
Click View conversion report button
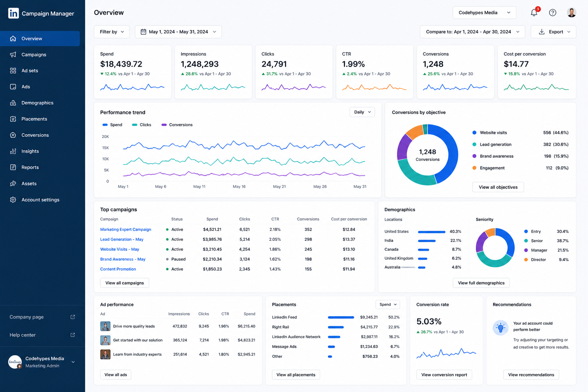[x=444, y=375]
